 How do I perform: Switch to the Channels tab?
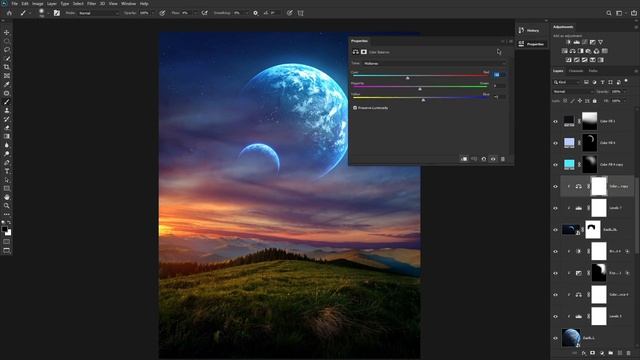(x=576, y=71)
